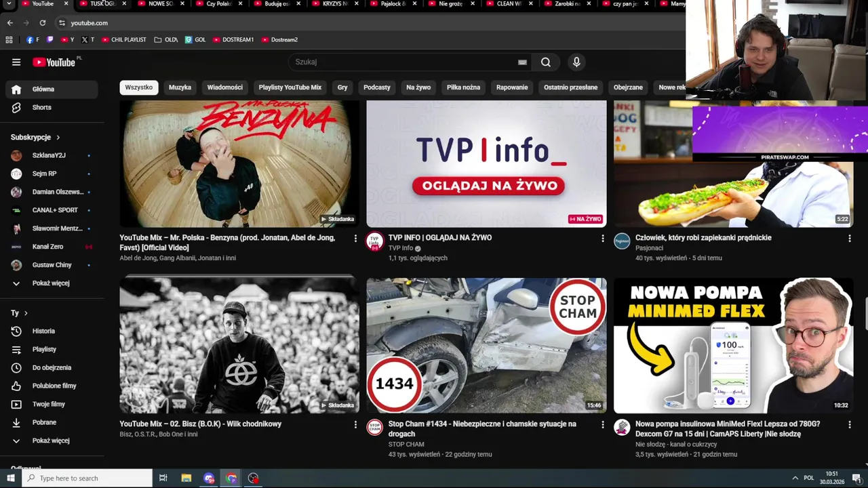Open the OLD bookmarks folder
This screenshot has width=868, height=488.
click(x=166, y=40)
